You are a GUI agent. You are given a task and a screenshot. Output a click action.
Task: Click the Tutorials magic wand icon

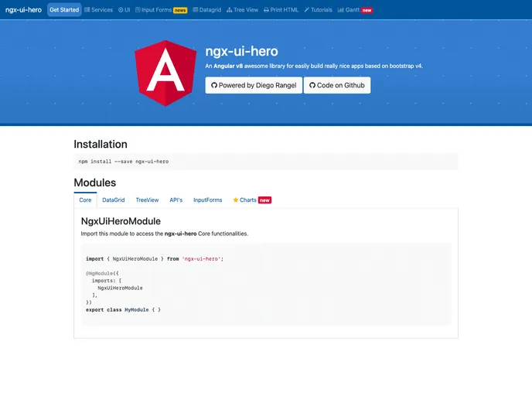tap(307, 10)
